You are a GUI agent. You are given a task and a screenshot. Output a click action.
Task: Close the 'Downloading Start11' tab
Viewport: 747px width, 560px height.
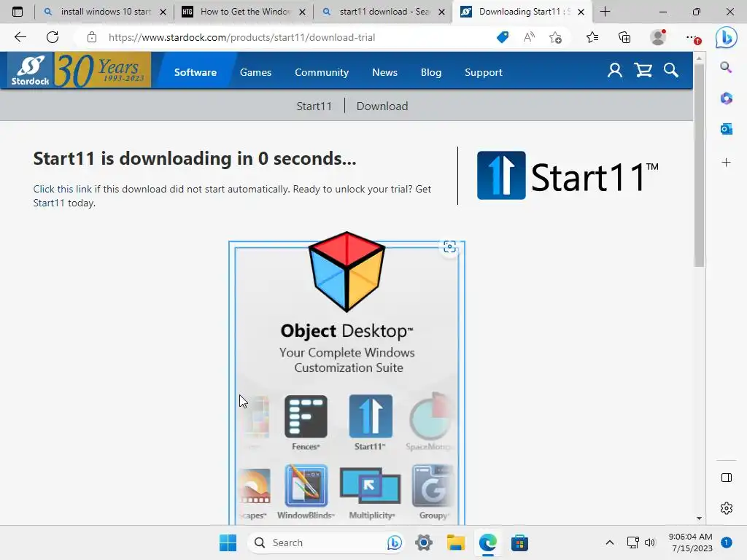click(x=581, y=12)
